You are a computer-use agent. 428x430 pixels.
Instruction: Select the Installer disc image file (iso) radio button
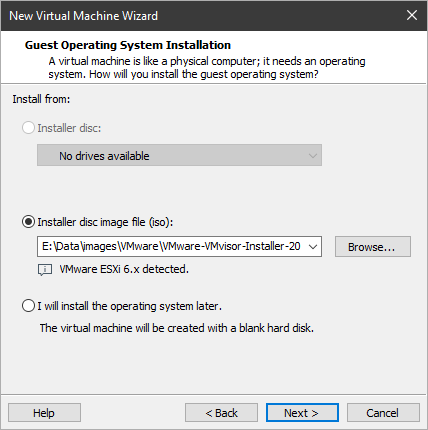point(28,222)
